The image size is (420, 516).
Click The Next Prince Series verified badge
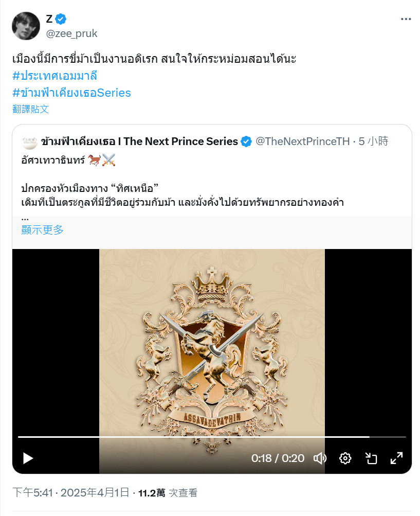246,141
